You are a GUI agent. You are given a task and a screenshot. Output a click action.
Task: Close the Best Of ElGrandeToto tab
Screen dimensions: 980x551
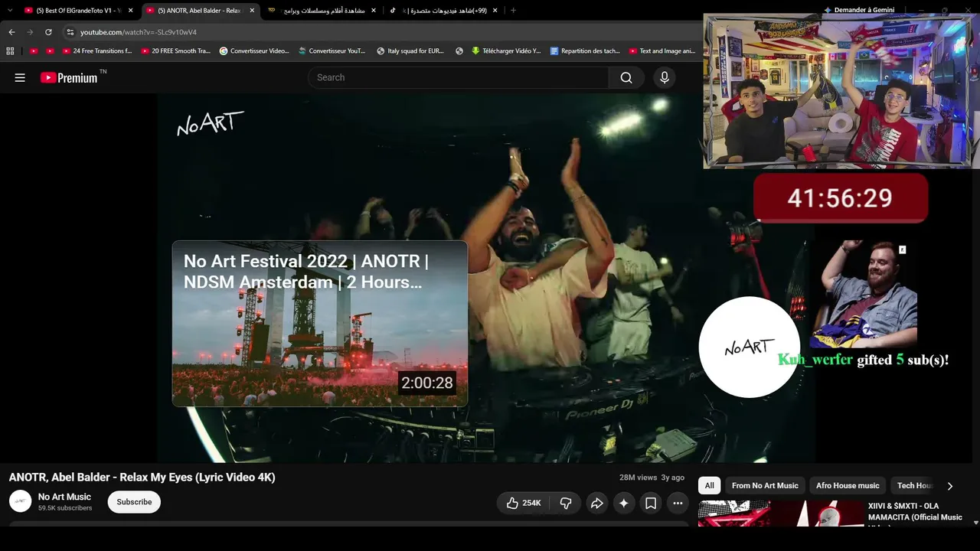pos(131,11)
